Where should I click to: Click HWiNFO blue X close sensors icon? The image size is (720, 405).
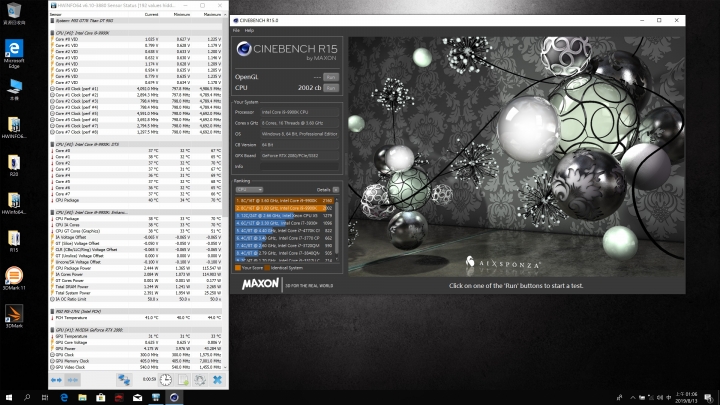(x=217, y=380)
